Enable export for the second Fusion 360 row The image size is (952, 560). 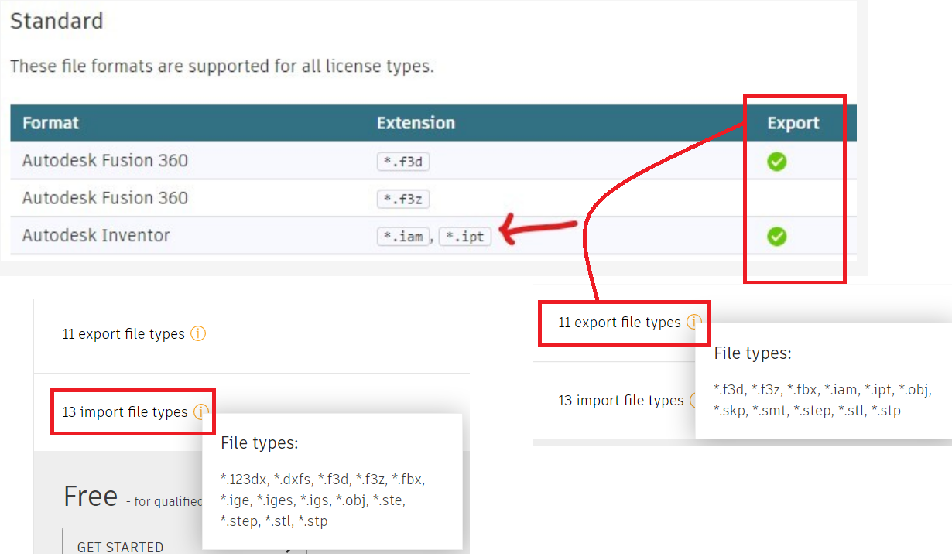click(777, 199)
